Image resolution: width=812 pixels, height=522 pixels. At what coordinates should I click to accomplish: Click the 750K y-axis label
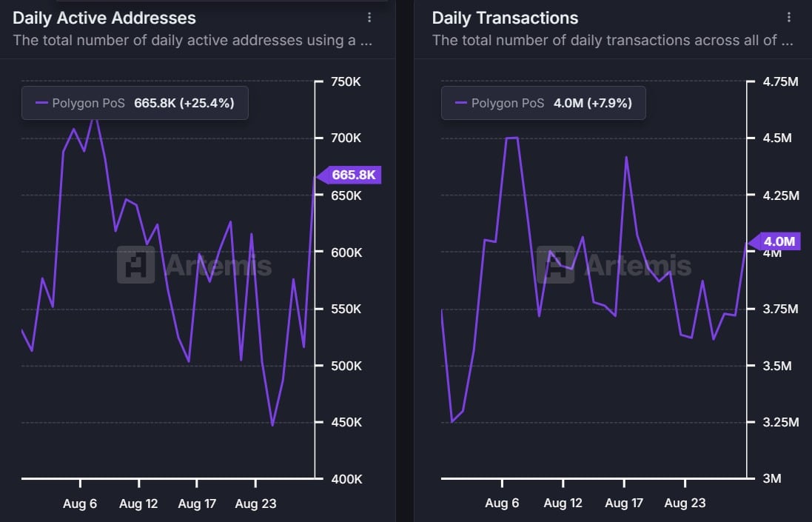(x=345, y=81)
